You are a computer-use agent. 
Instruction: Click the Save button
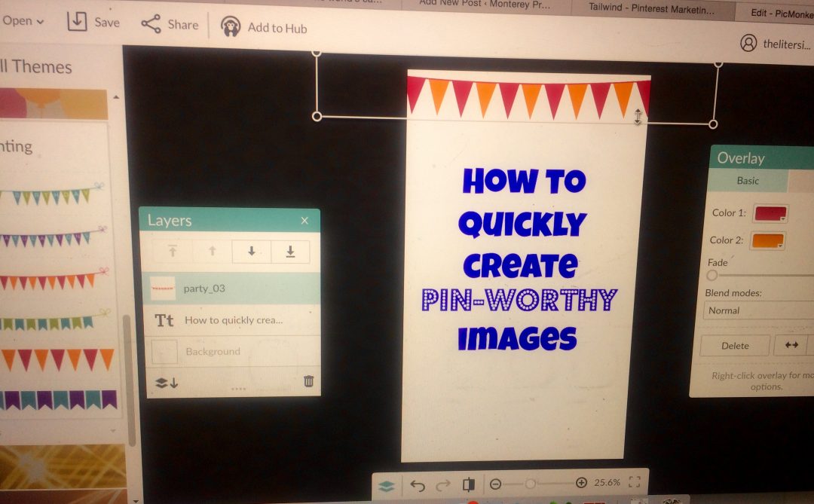click(x=93, y=22)
